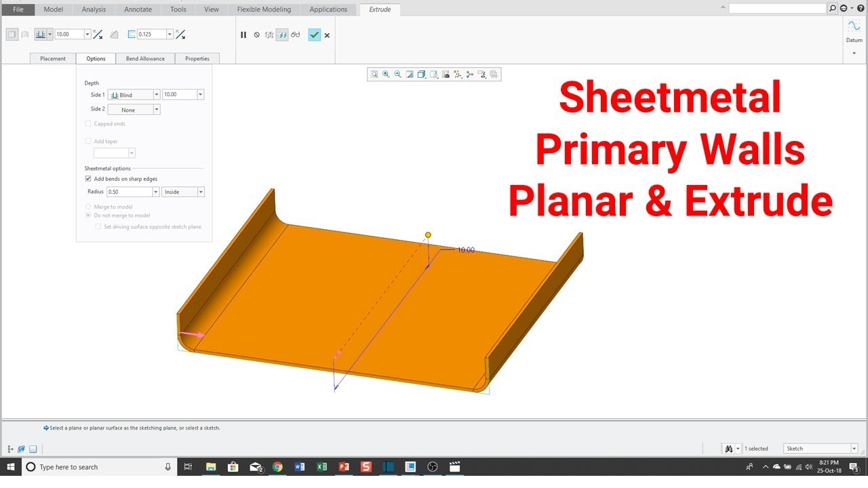Click last icon in graphics toolbar
The width and height of the screenshot is (868, 488).
pyautogui.click(x=494, y=75)
